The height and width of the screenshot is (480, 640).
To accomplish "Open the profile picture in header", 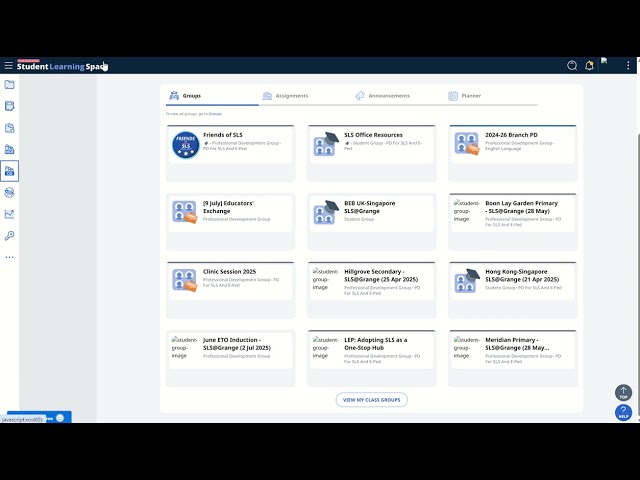I will pos(604,61).
